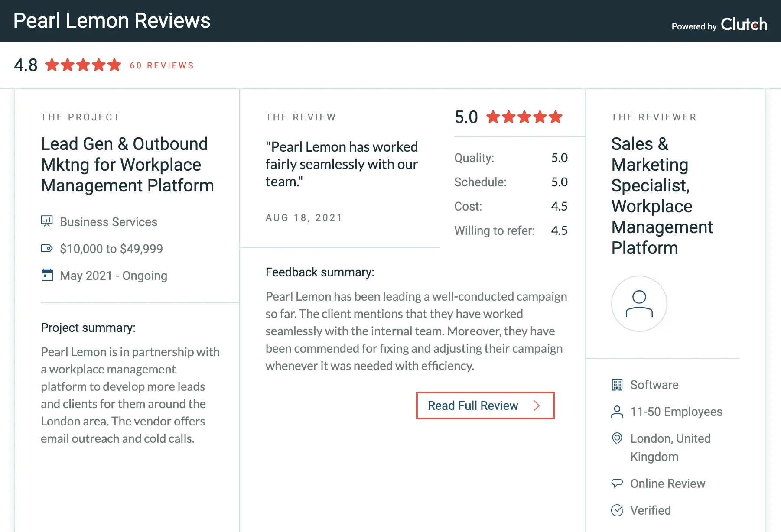Click the person icon next to 11-50 Employees
The image size is (781, 532).
coord(617,412)
